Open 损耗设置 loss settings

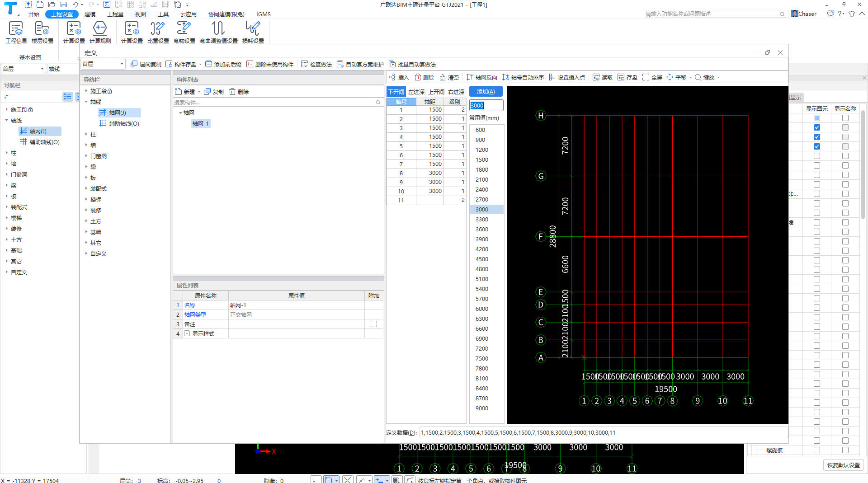point(253,32)
